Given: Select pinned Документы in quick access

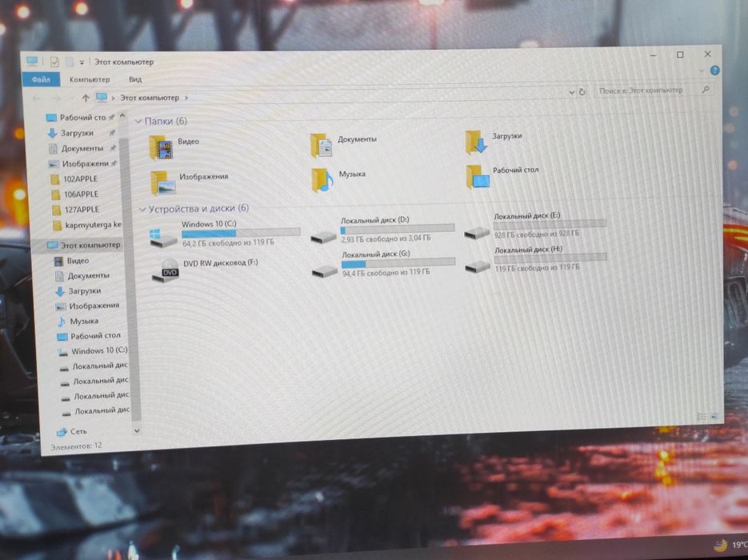Looking at the screenshot, I should pos(82,148).
